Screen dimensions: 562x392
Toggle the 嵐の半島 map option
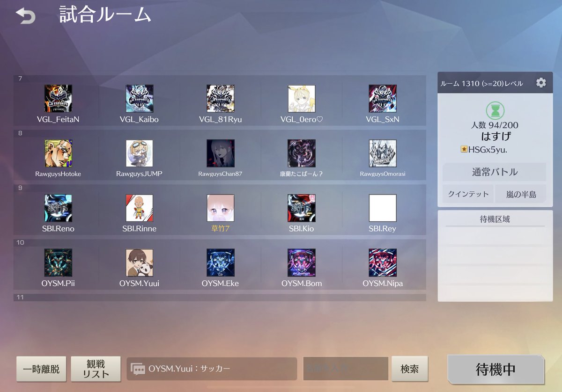[520, 193]
